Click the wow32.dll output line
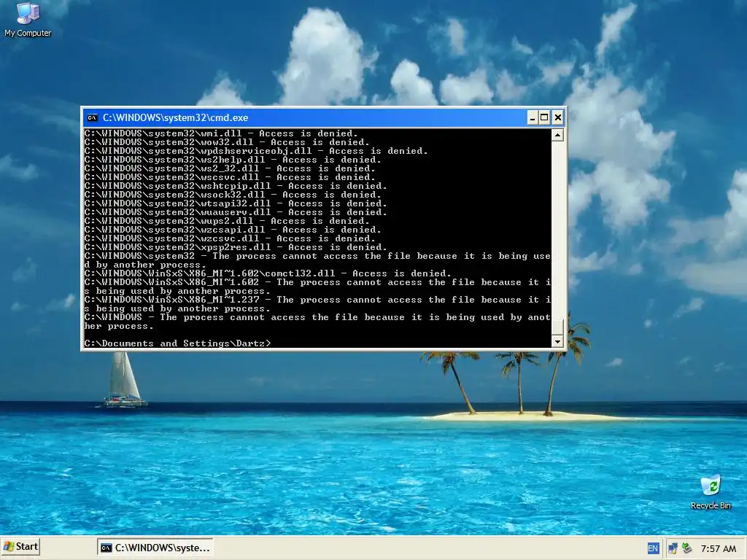The width and height of the screenshot is (747, 560). (227, 142)
